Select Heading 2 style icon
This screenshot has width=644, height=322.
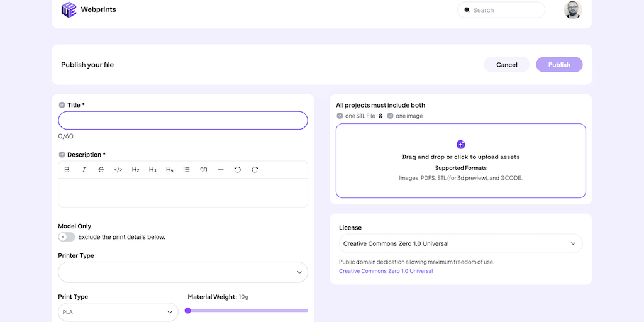pos(135,170)
